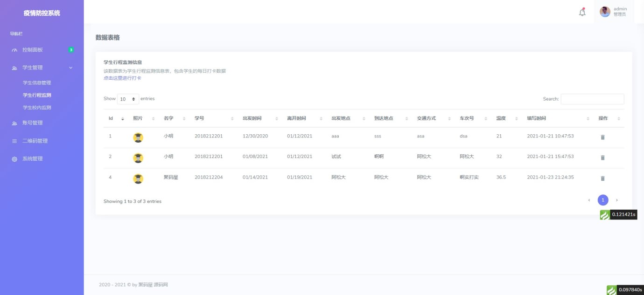Viewport: 644px width, 295px height.
Task: Click the notification bell icon
Action: (x=582, y=13)
